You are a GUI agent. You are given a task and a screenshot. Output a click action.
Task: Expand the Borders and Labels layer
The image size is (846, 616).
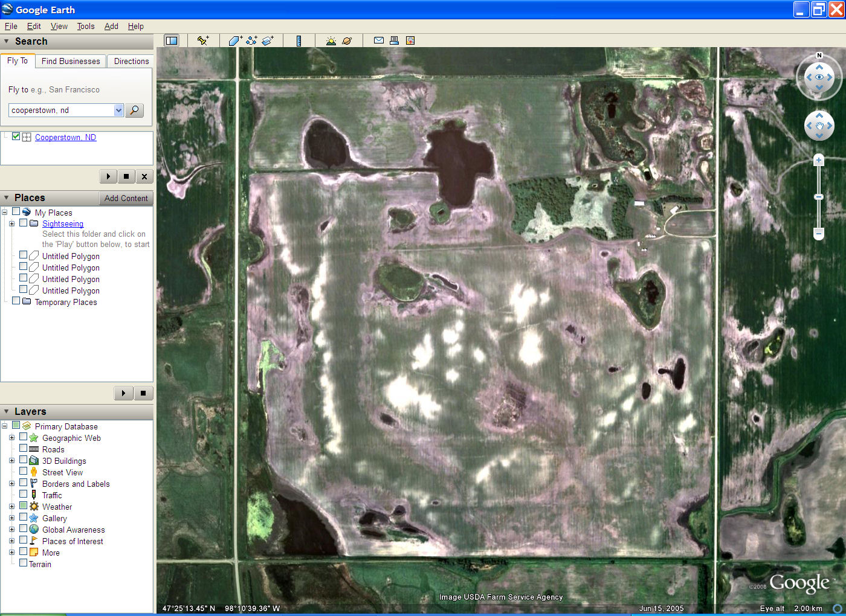point(11,484)
